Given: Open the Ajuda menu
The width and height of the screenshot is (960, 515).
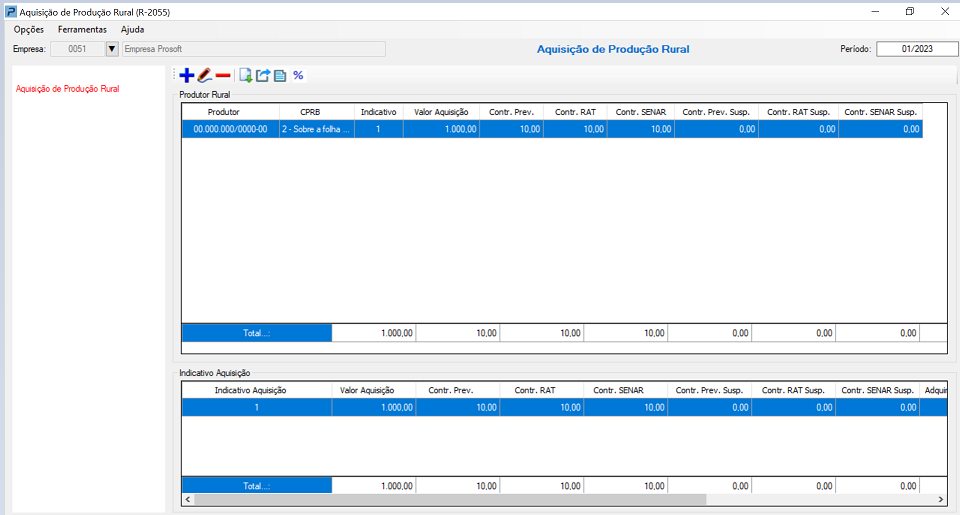Looking at the screenshot, I should pyautogui.click(x=132, y=30).
